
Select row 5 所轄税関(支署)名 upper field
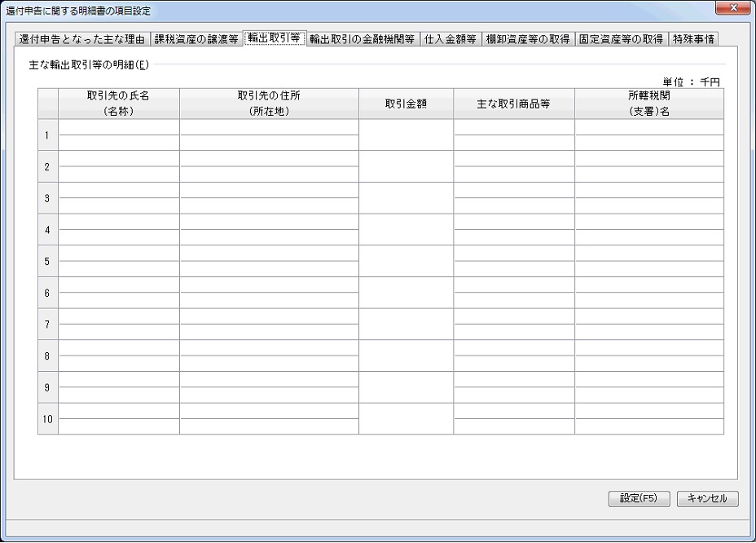pyautogui.click(x=648, y=254)
